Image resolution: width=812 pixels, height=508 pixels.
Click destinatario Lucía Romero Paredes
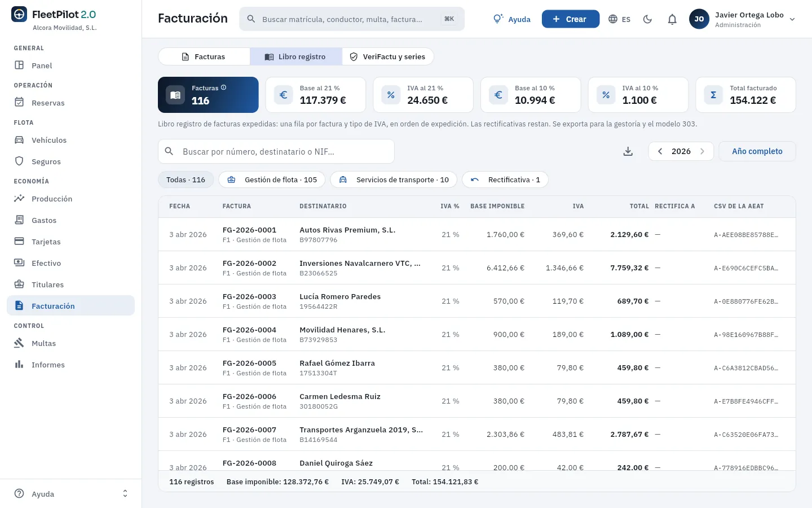(340, 297)
